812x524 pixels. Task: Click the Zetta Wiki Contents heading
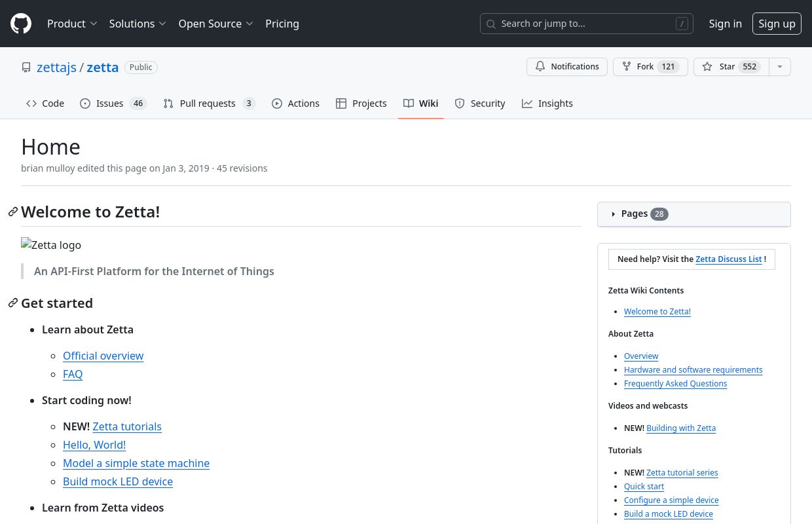[646, 291]
